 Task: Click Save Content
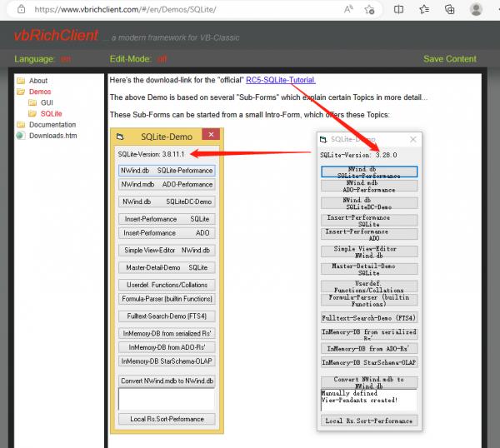click(450, 59)
